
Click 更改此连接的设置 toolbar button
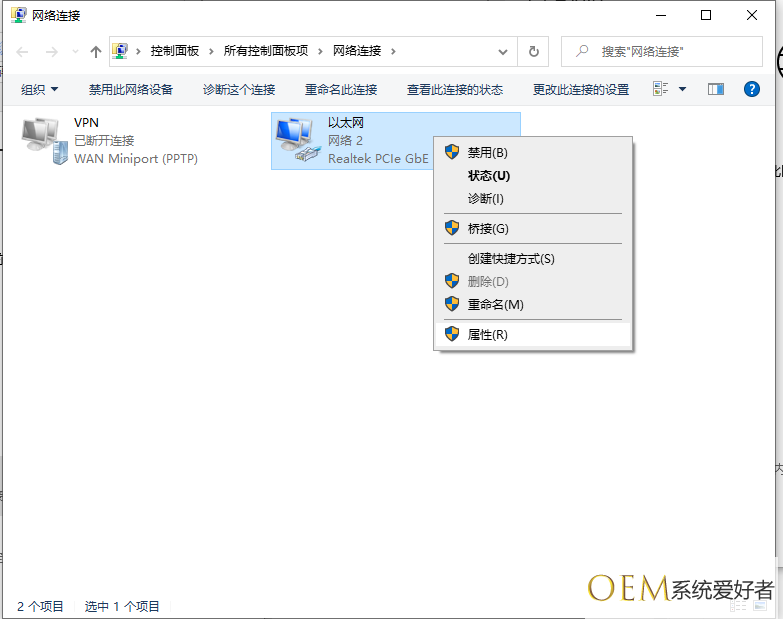(581, 89)
